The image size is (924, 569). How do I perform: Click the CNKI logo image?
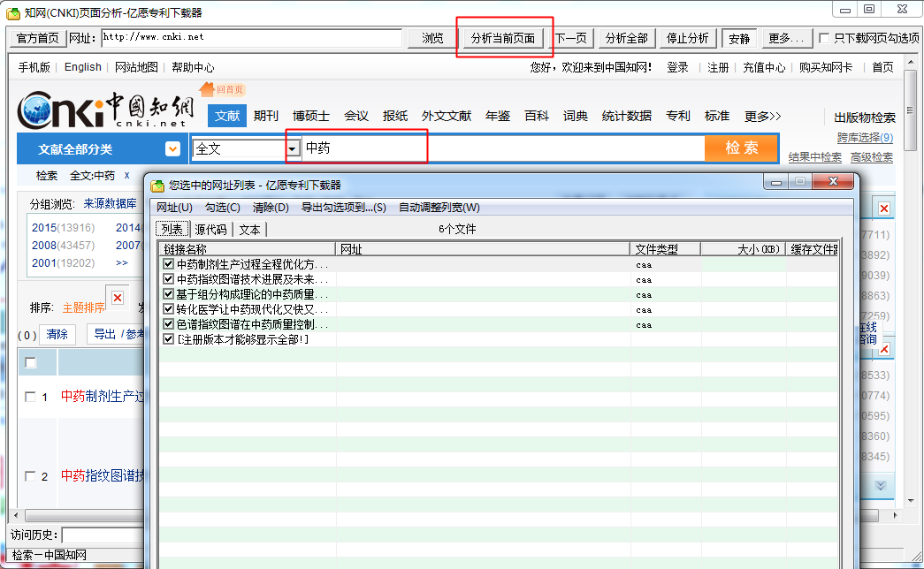[x=106, y=110]
